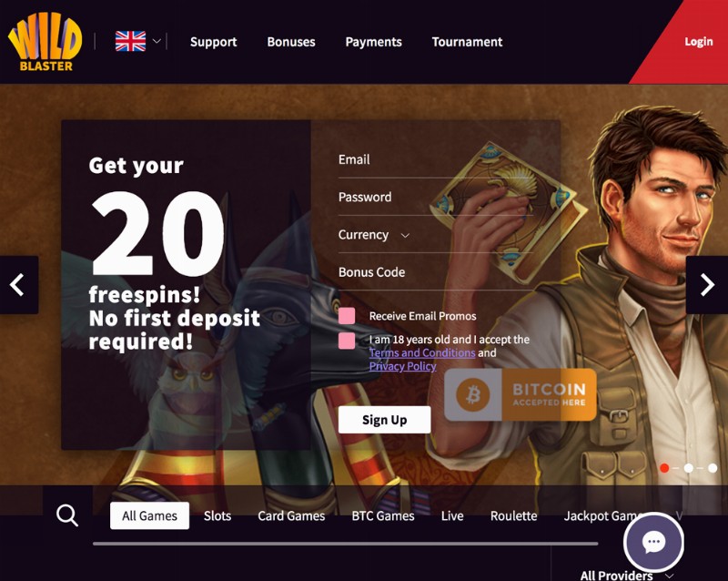This screenshot has height=581, width=728.
Task: Select the first red carousel dot
Action: pyautogui.click(x=664, y=468)
